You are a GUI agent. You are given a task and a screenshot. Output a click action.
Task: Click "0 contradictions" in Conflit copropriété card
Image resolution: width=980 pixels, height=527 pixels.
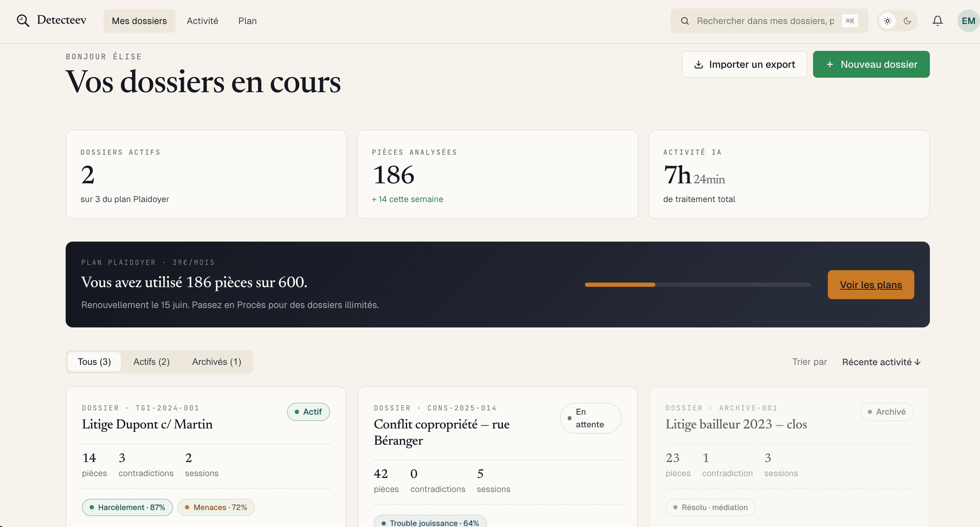(438, 481)
